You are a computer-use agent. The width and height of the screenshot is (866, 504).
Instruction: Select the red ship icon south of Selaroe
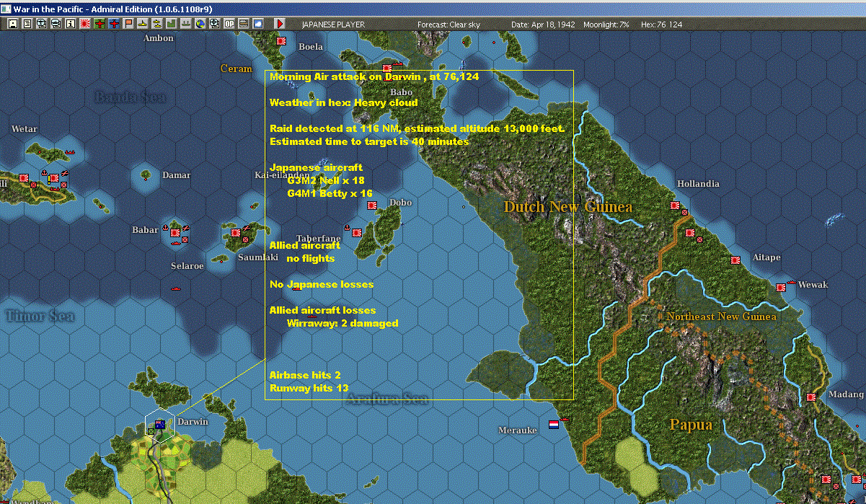tap(175, 288)
